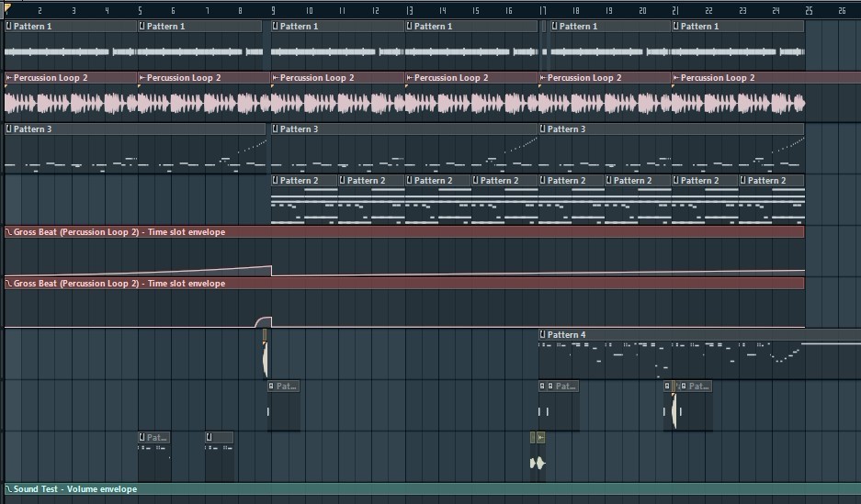Open menu icon of Pattern 1 clip at bar 1

(9, 27)
